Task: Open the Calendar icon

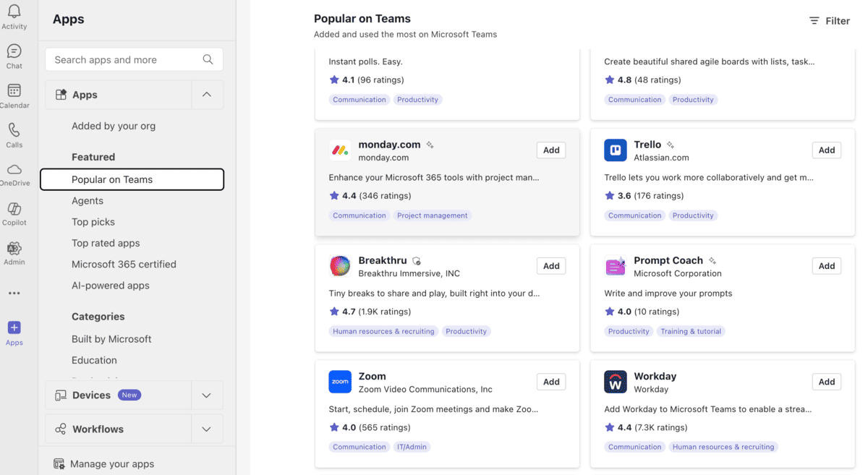Action: 14,90
